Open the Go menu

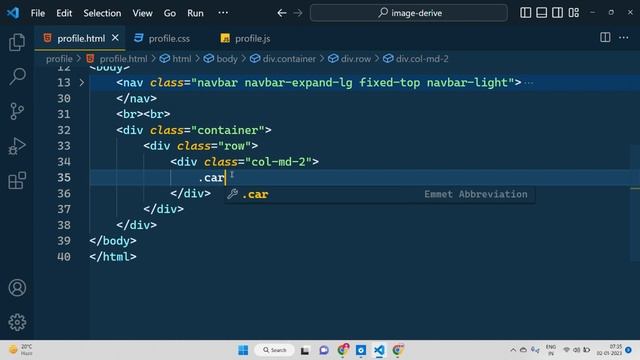170,13
